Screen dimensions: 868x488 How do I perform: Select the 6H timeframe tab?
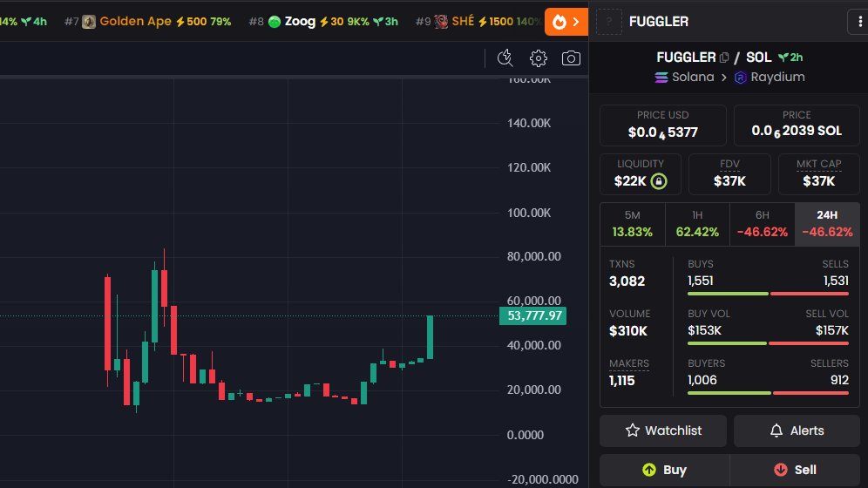click(763, 224)
